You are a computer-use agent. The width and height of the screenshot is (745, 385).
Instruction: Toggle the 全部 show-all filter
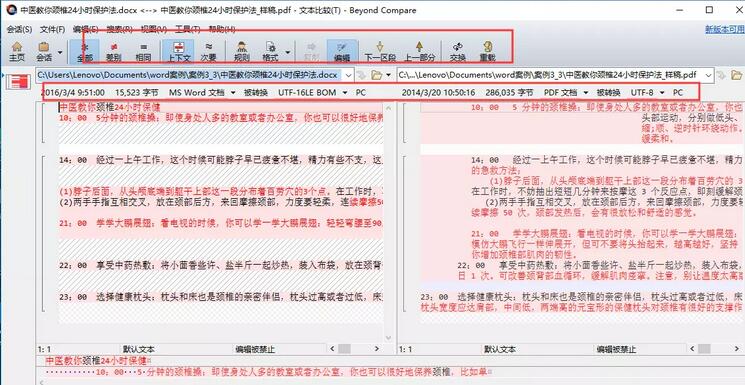[x=85, y=52]
